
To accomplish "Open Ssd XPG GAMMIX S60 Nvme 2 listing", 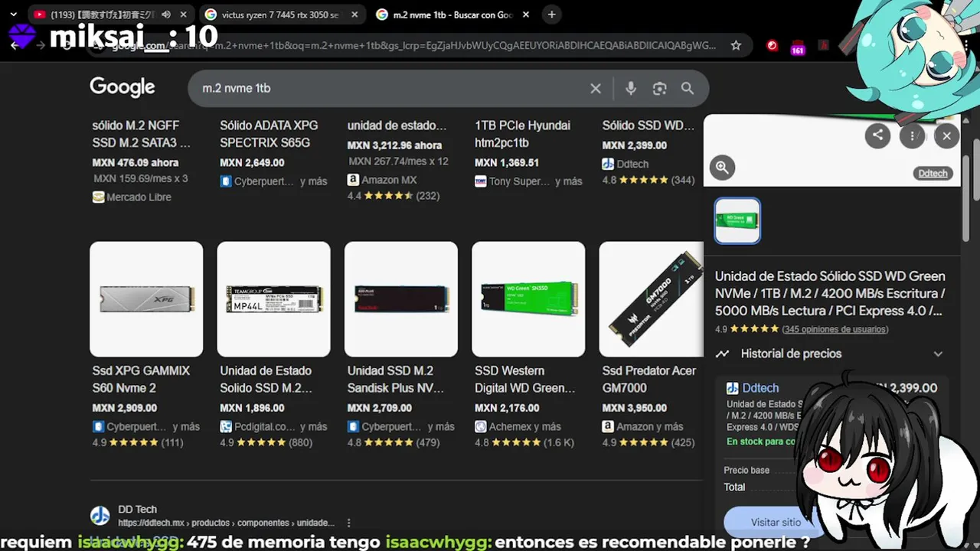I will pos(141,379).
